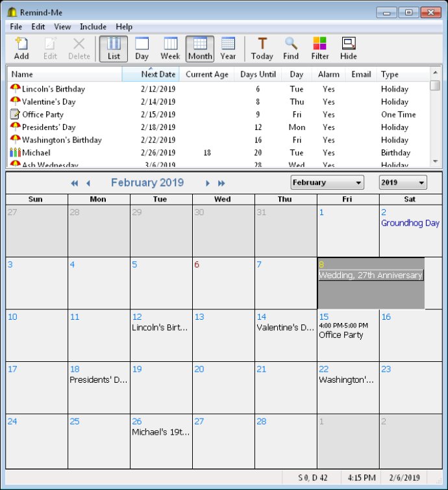The image size is (448, 490).
Task: Select Presidents' Day calendar entry
Action: (98, 380)
